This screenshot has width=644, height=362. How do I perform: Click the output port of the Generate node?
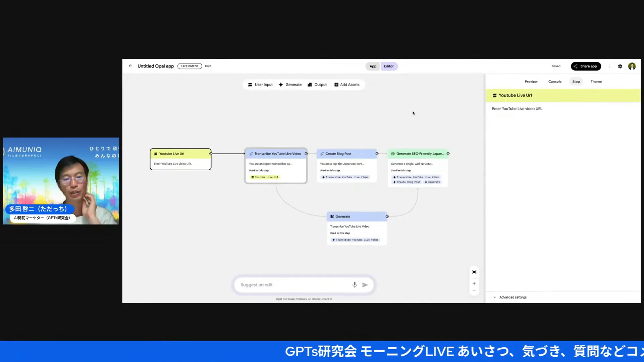(x=387, y=217)
